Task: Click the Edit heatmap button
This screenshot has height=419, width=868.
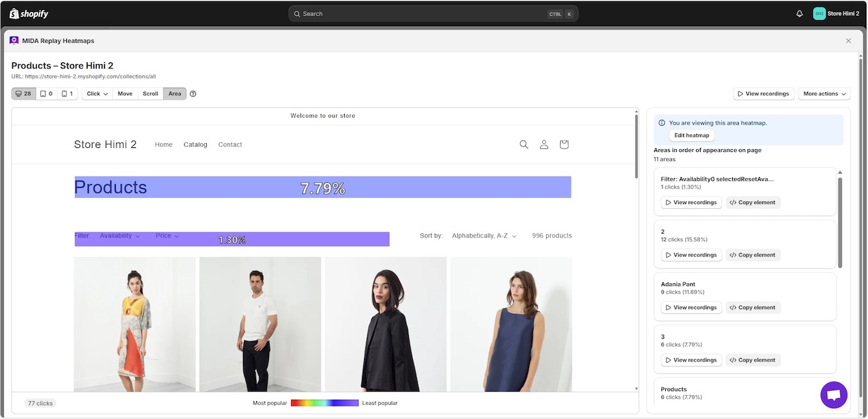Action: (691, 135)
